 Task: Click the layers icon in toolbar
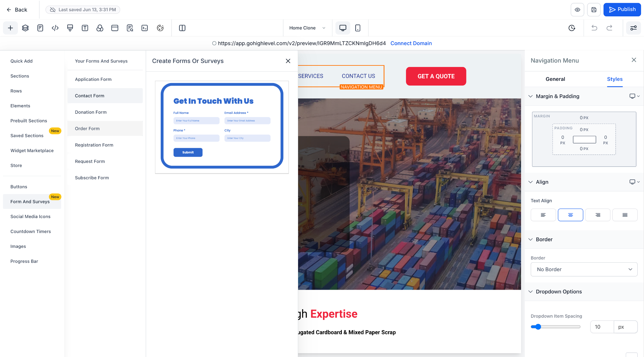tap(25, 28)
